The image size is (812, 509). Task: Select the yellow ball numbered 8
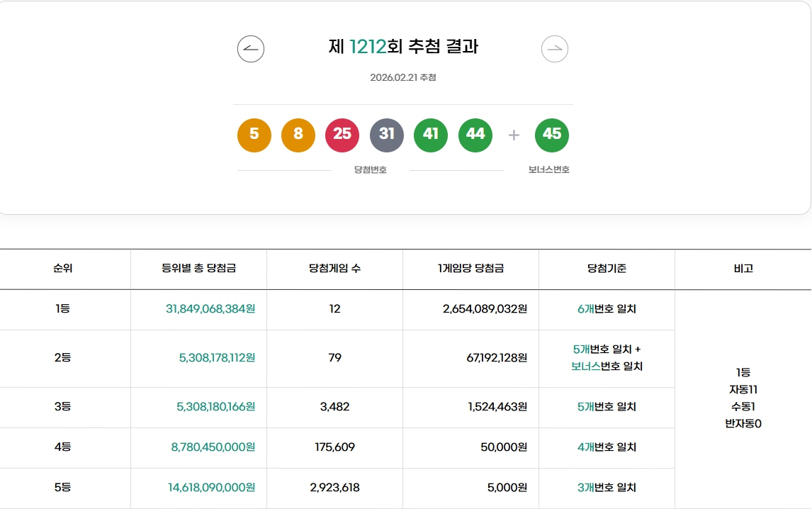pos(298,135)
